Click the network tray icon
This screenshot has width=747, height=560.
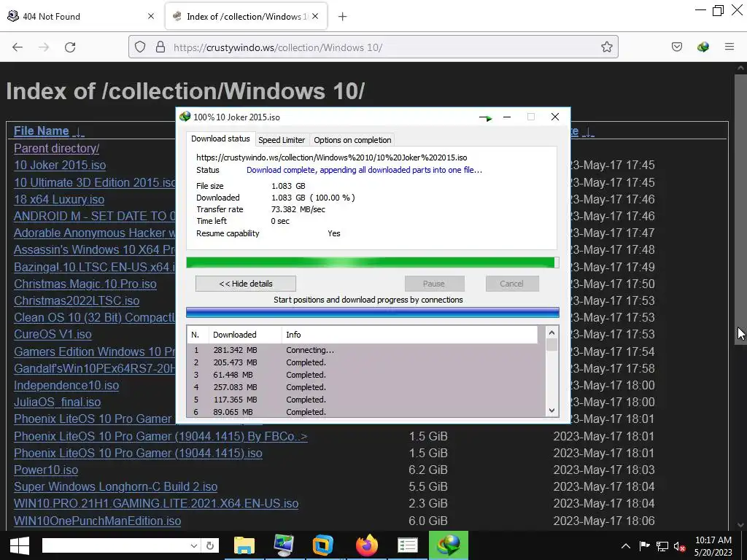coord(662,546)
